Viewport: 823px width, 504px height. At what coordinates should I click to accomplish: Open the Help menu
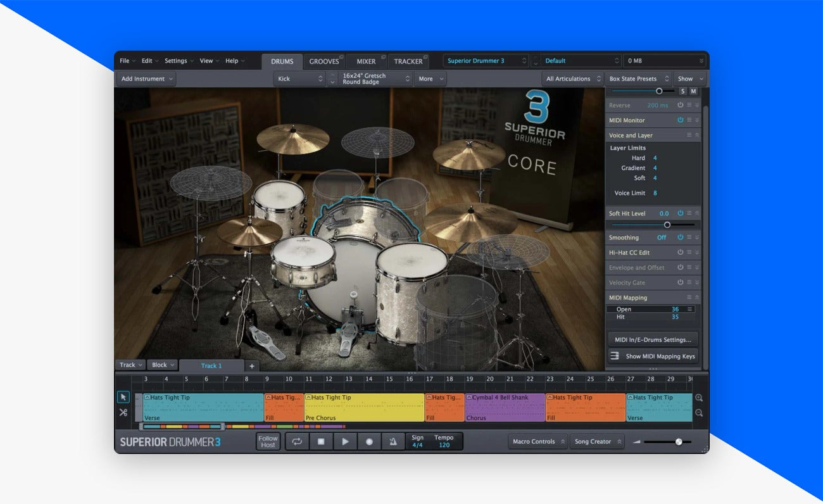235,61
